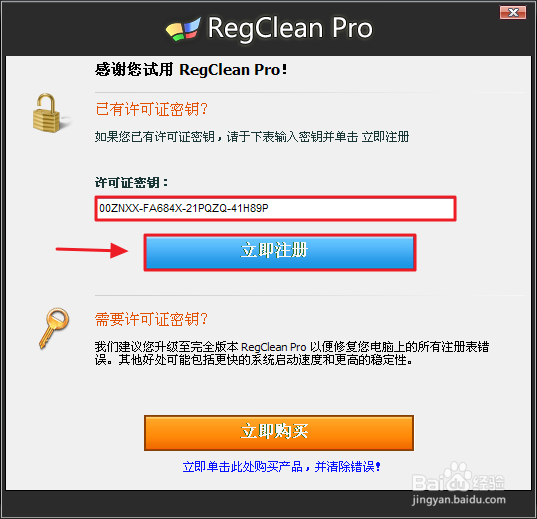The width and height of the screenshot is (537, 519).
Task: Click the instruction text about entering key
Action: [x=252, y=137]
